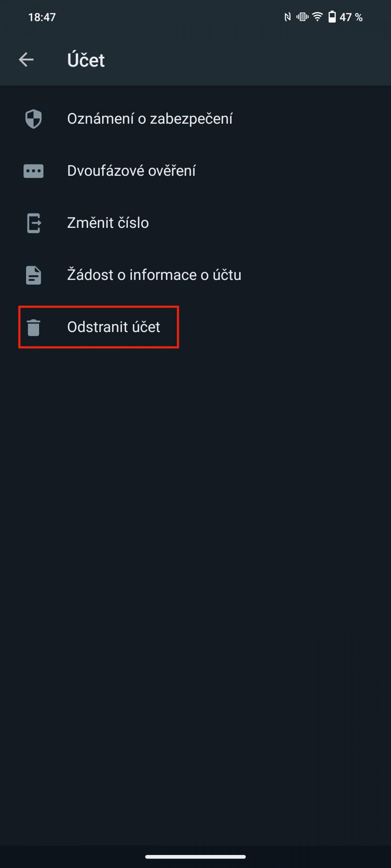Tap the vibrate mode status icon
The height and width of the screenshot is (868, 391).
coord(302,17)
